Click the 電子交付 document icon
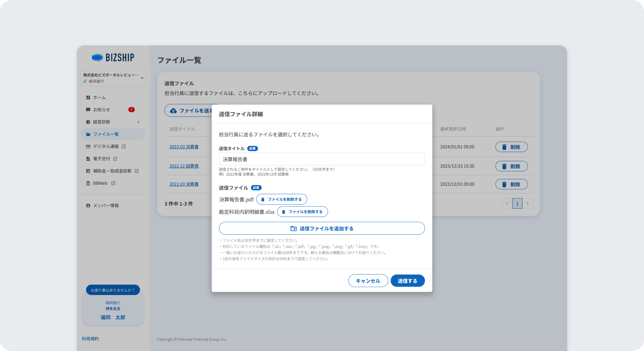 [88, 159]
